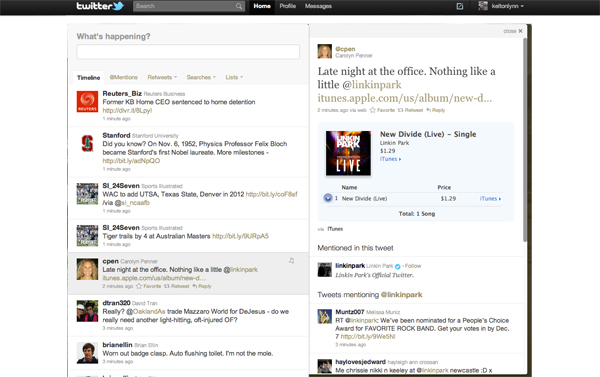This screenshot has width=600, height=377.
Task: Click brianellin avatar
Action: coord(87,353)
